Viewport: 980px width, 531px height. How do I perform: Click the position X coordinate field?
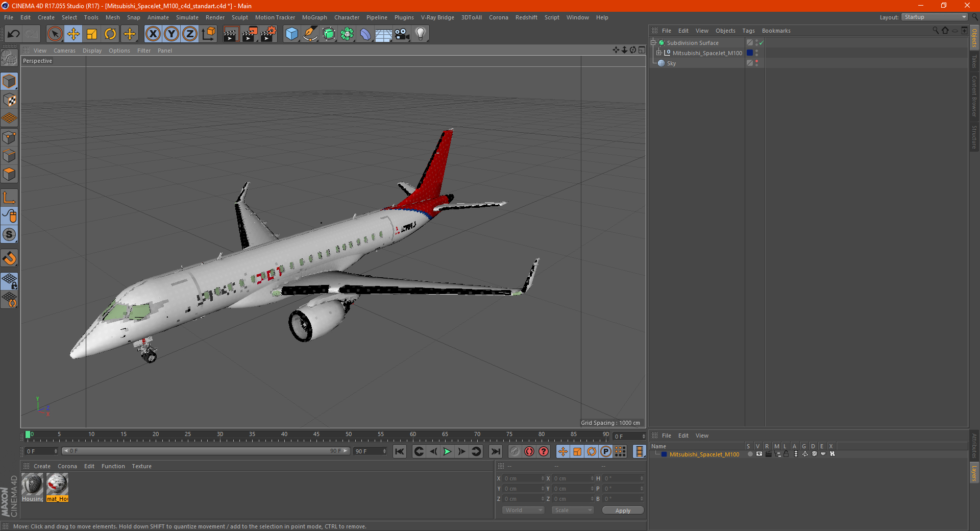coord(524,478)
